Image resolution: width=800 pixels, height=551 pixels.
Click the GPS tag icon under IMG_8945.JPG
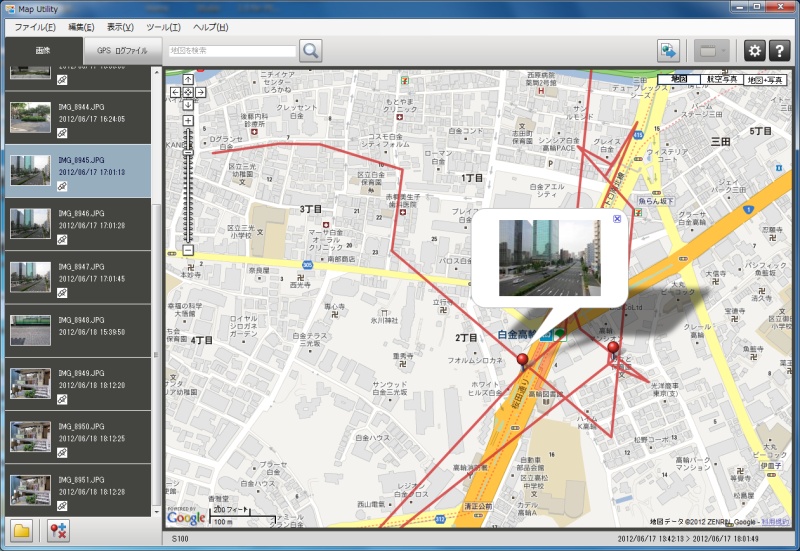[x=62, y=186]
